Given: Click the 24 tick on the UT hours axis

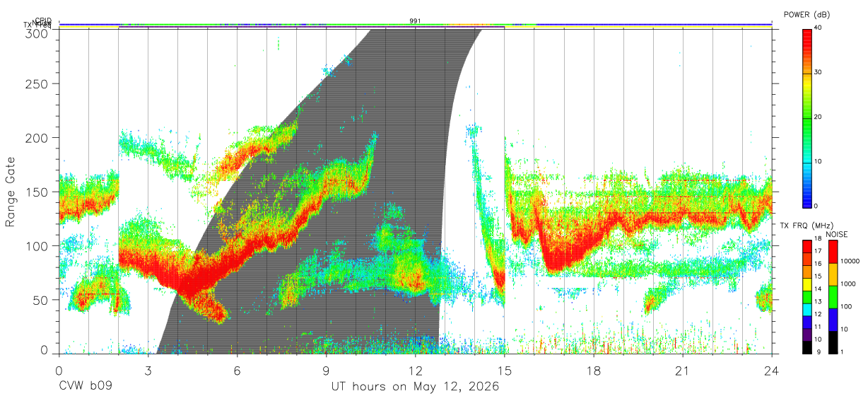Looking at the screenshot, I should click(772, 370).
